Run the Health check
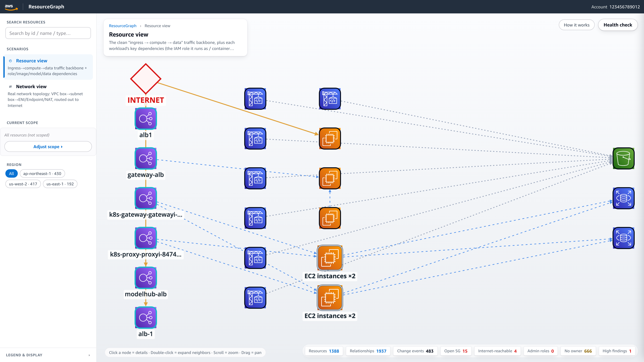Viewport: 644px width, 362px height. (618, 25)
